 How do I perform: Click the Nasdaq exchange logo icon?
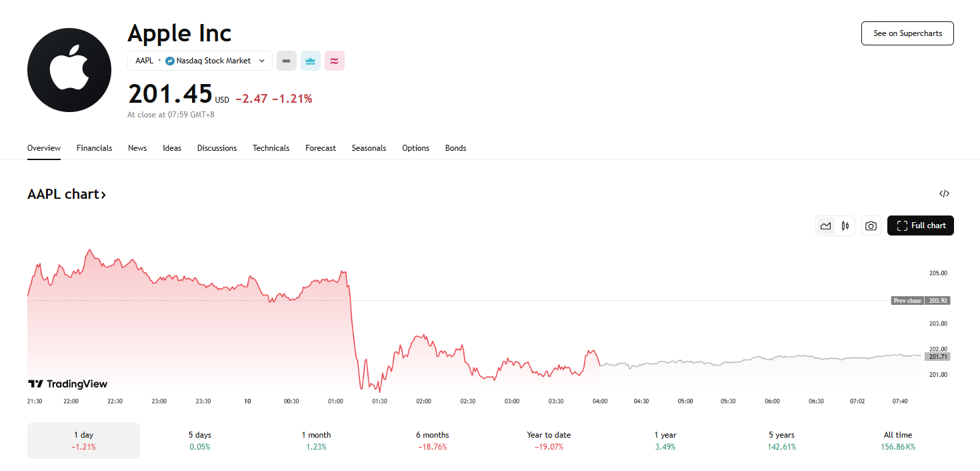tap(170, 61)
